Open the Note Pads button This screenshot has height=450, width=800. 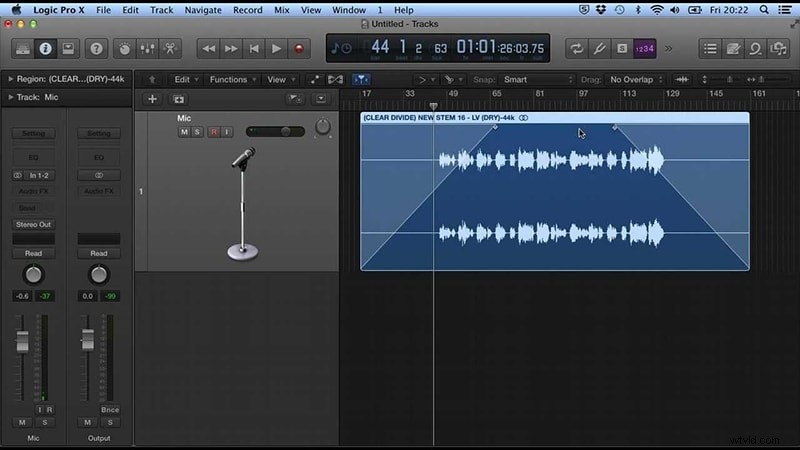point(733,48)
